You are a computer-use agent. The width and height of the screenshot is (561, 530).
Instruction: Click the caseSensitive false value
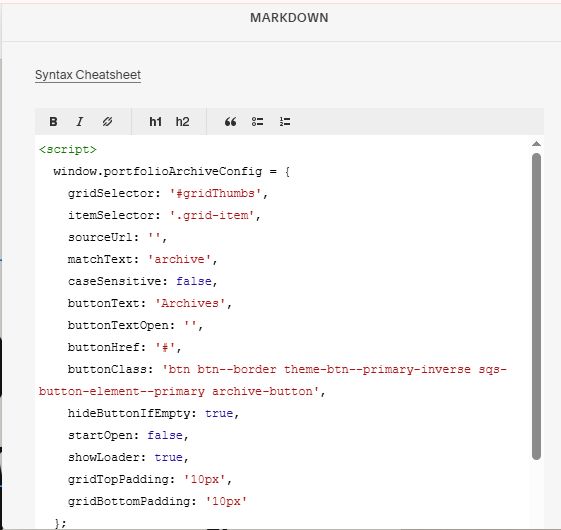(194, 281)
